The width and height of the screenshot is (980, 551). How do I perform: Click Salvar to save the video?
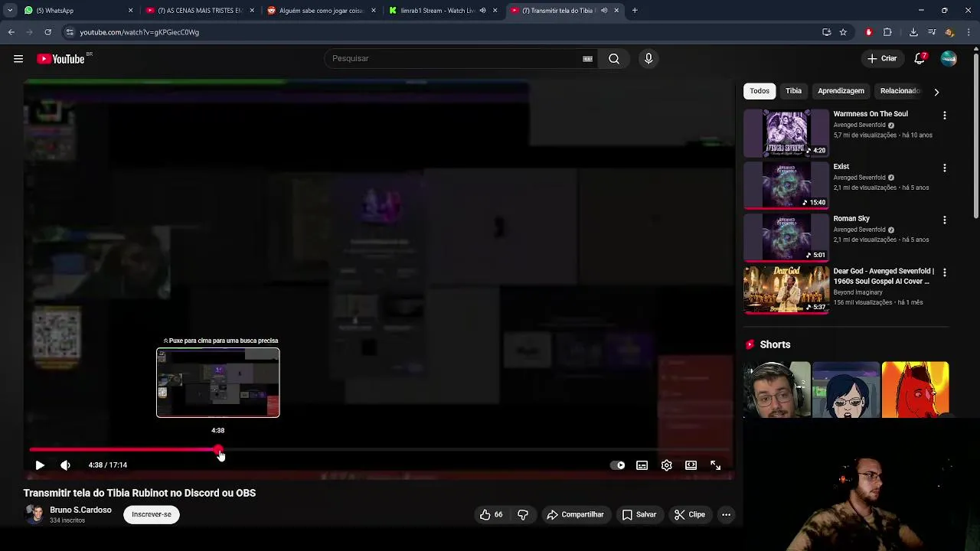[639, 515]
